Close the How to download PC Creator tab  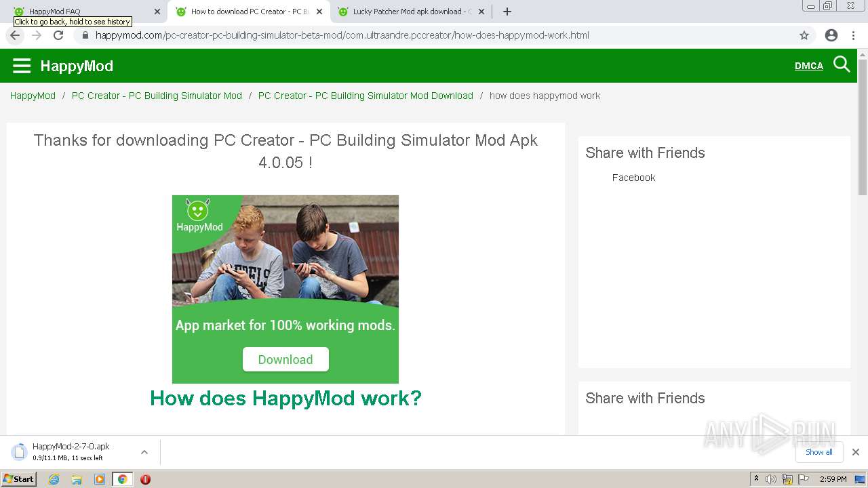(319, 12)
